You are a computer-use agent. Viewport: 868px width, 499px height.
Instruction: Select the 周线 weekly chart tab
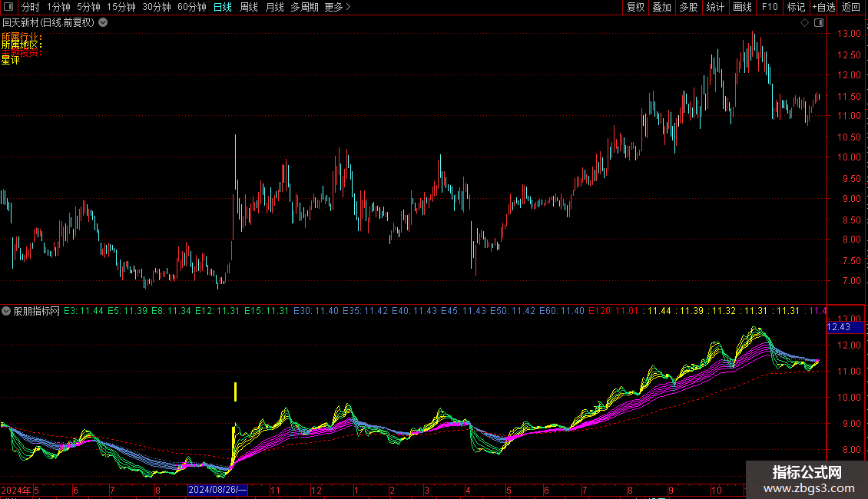(249, 7)
